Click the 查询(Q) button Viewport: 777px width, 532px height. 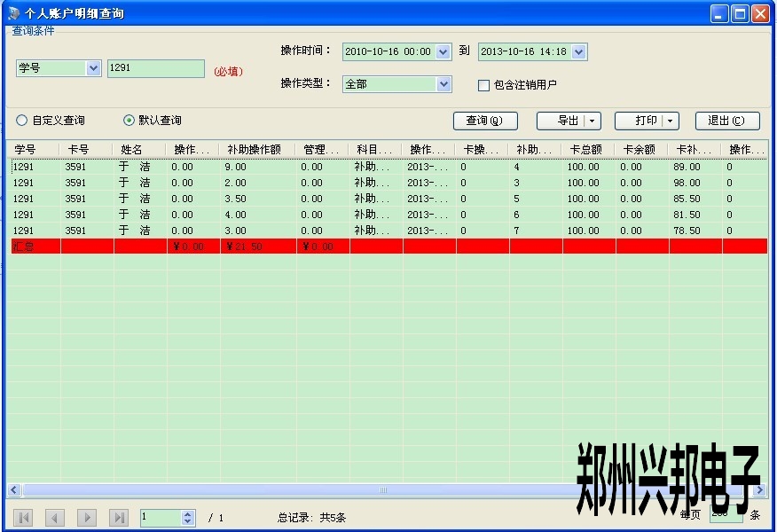point(485,121)
